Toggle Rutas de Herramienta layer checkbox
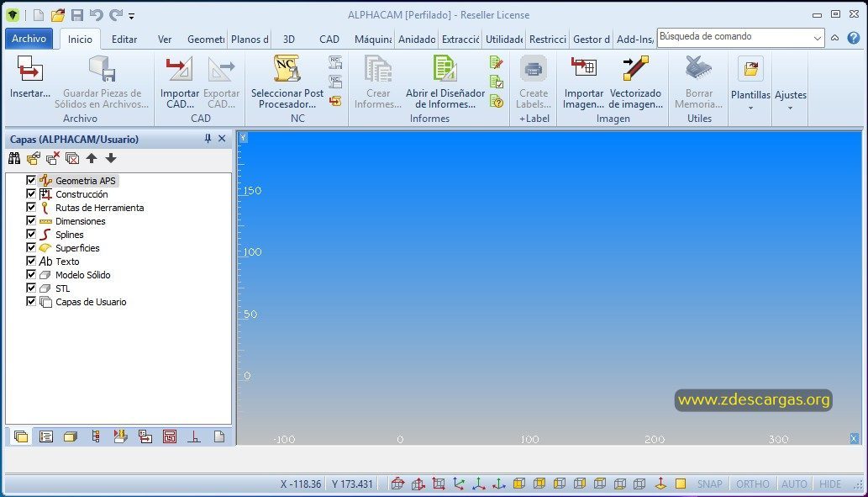The width and height of the screenshot is (868, 497). [x=31, y=207]
